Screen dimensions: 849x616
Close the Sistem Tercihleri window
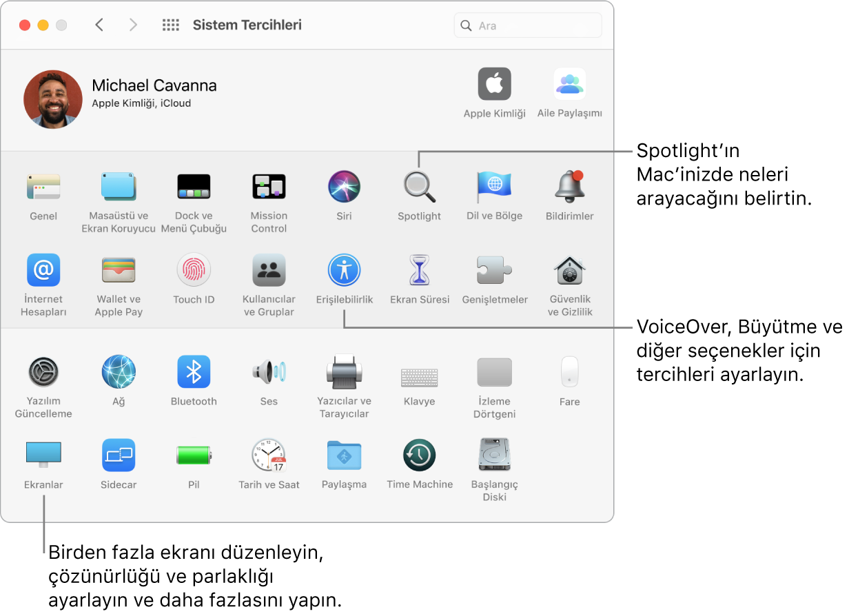tap(25, 25)
